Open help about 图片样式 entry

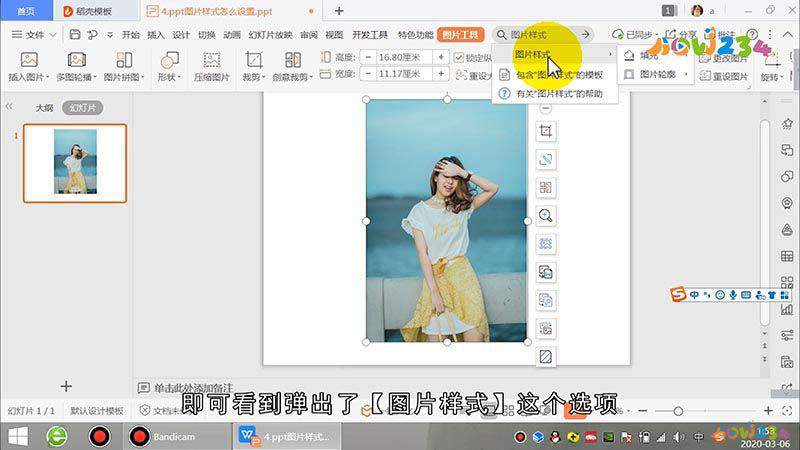point(555,94)
